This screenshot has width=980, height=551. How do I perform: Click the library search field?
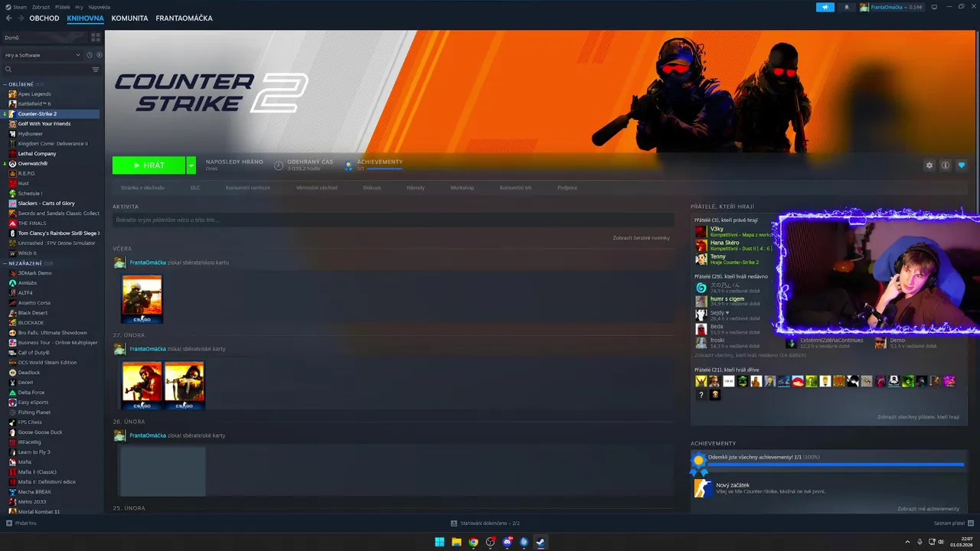click(46, 70)
